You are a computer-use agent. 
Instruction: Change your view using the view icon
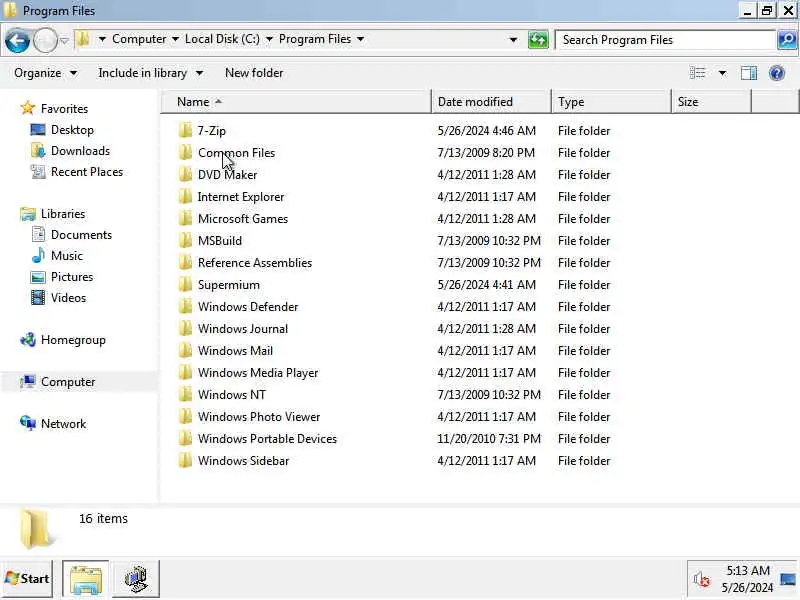pos(697,73)
